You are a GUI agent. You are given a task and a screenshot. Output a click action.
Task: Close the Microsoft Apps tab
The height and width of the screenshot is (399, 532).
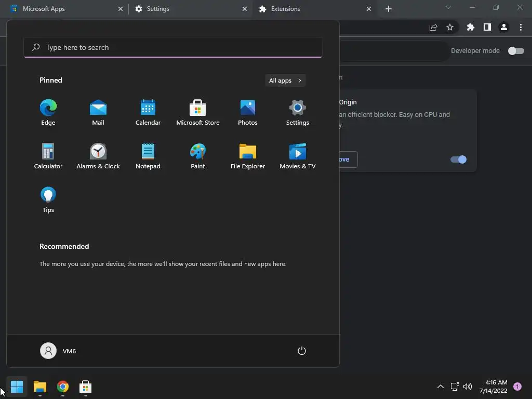click(121, 9)
